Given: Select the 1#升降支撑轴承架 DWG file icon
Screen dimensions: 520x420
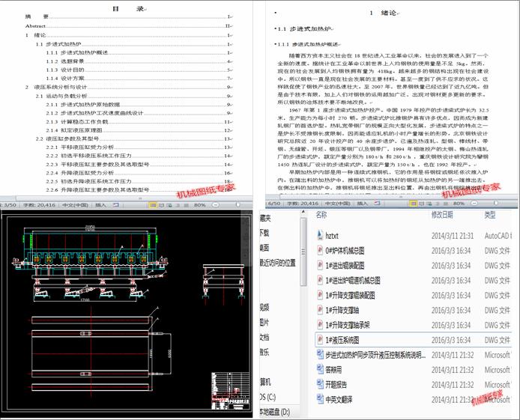Looking at the screenshot, I should pyautogui.click(x=320, y=325).
